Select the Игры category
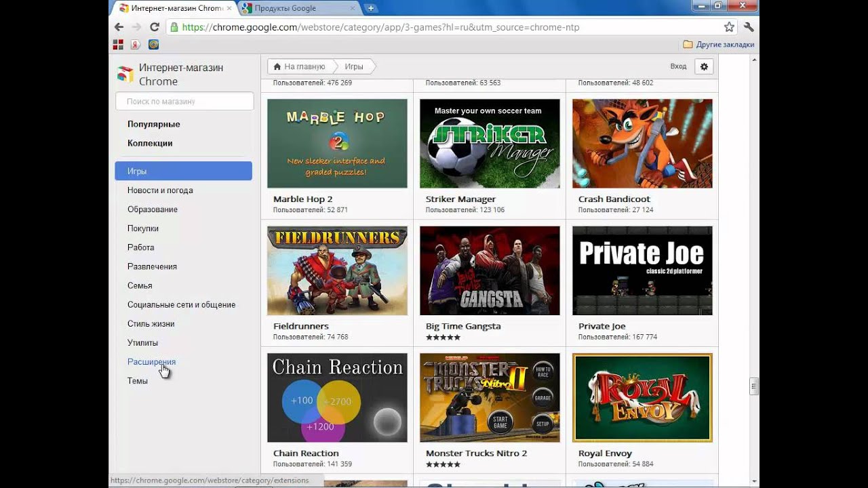This screenshot has width=868, height=488. coord(183,171)
